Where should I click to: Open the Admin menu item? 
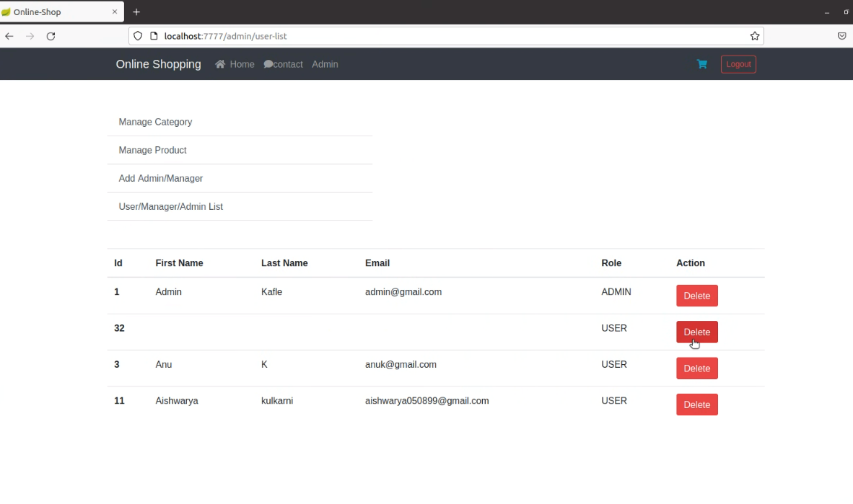[325, 64]
